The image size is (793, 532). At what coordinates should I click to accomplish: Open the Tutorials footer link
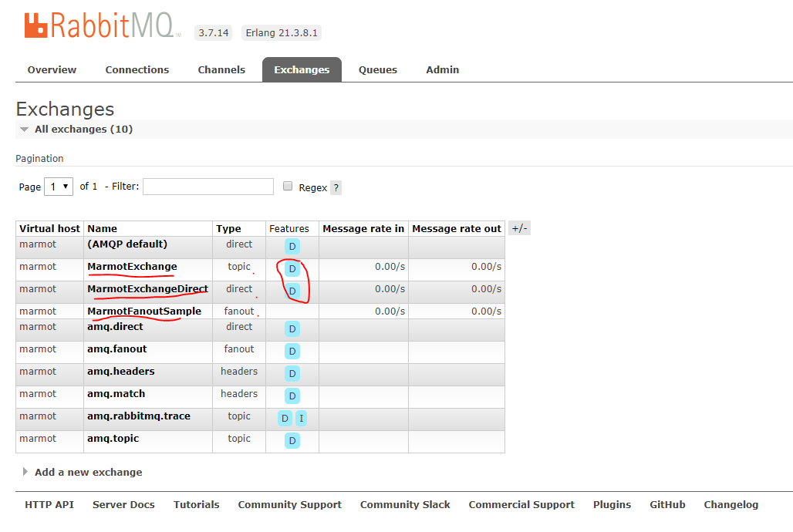196,505
